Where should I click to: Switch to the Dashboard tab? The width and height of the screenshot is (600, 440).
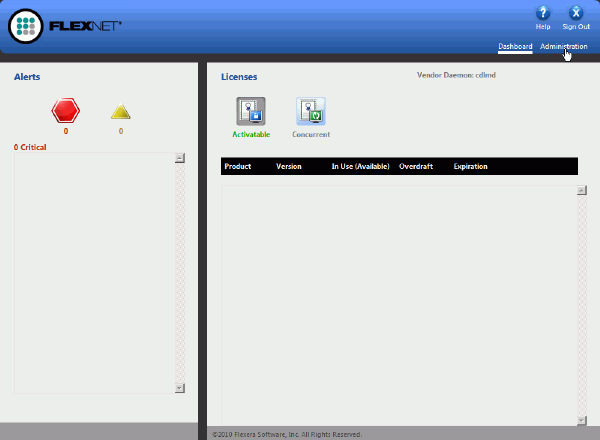click(x=515, y=47)
